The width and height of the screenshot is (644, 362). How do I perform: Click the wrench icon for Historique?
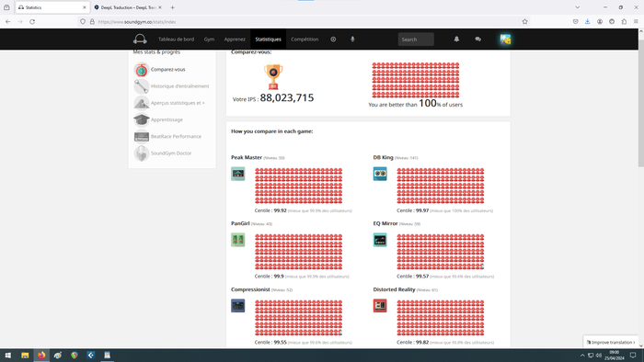(142, 86)
